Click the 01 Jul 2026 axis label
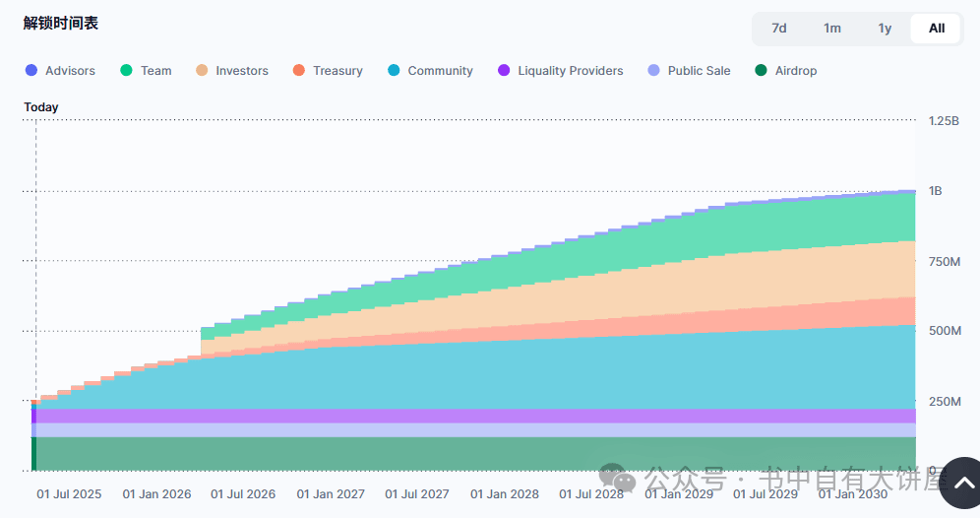This screenshot has width=980, height=518. (x=243, y=494)
